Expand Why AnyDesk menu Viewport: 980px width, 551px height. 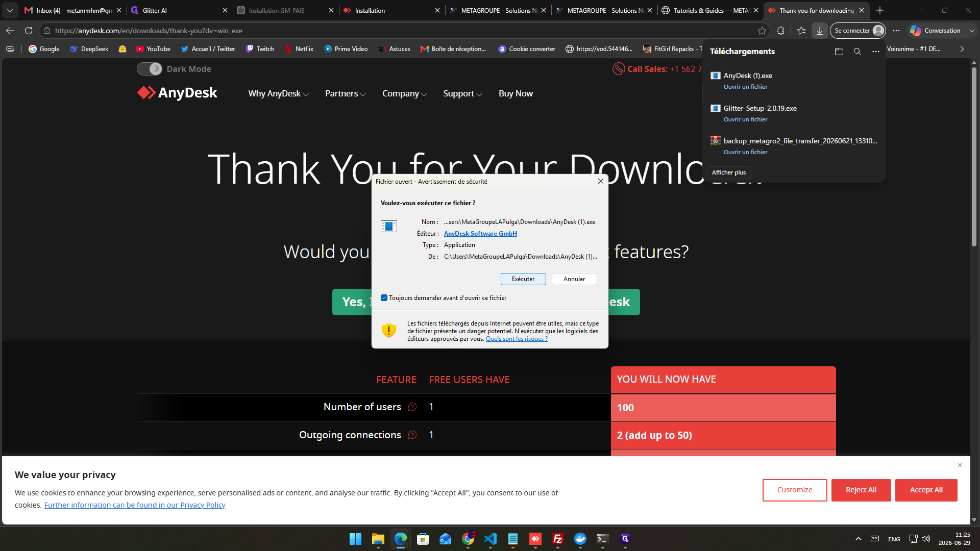tap(278, 93)
